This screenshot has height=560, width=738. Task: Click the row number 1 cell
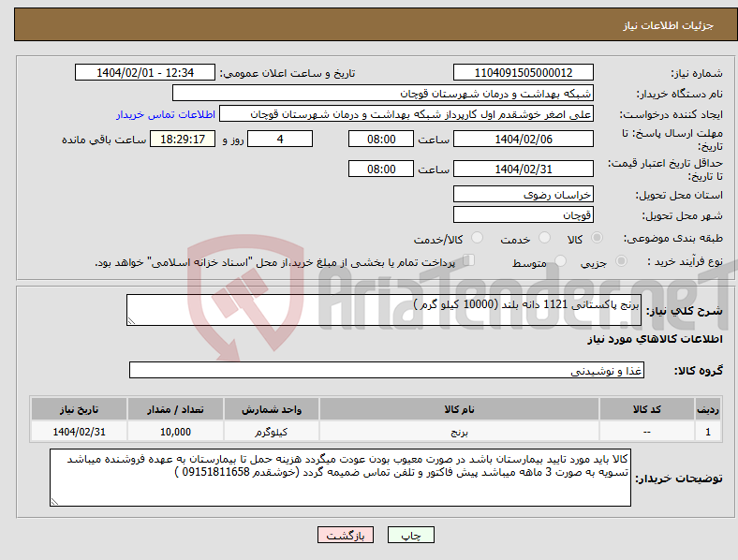(x=708, y=432)
